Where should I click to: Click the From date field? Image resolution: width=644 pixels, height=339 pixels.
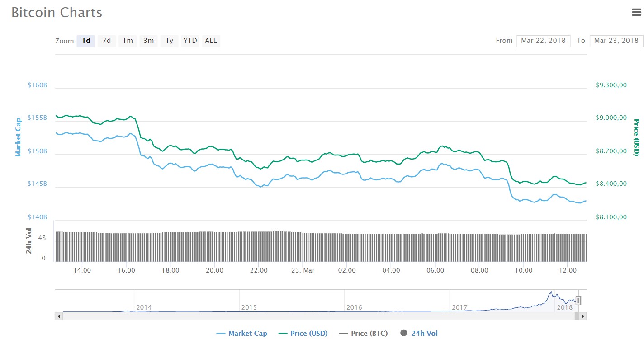click(544, 41)
